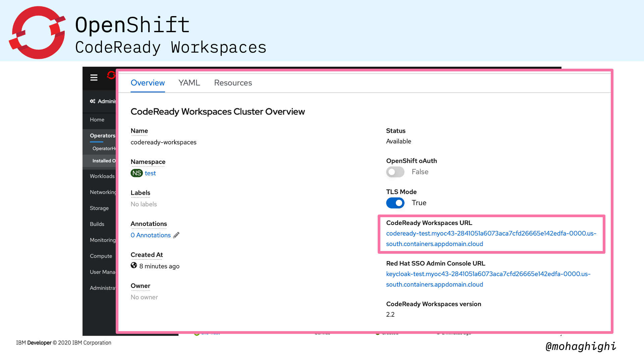Viewport: 644px width, 362px height.
Task: Click the No labels text
Action: (x=144, y=204)
